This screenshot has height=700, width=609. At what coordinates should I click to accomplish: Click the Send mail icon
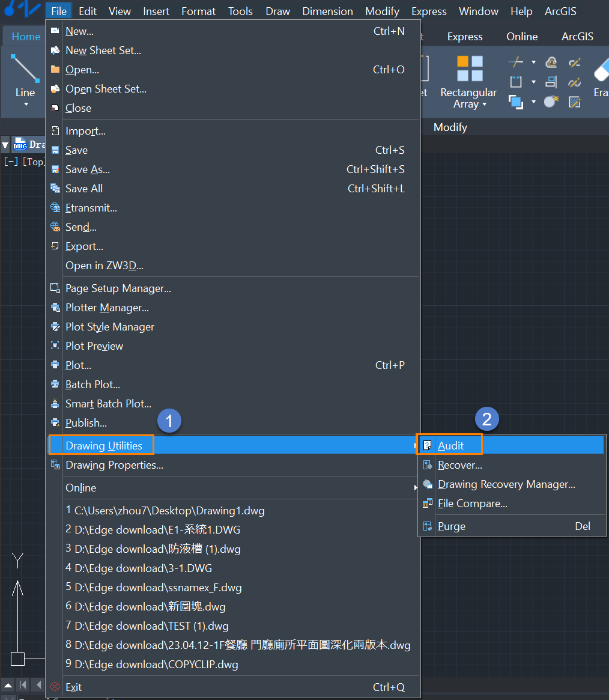tap(55, 227)
